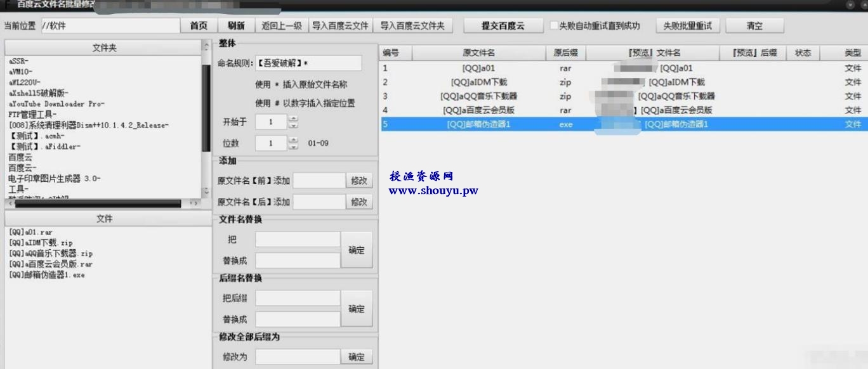Click the 『预览』后缀 column header
The image size is (868, 369).
[x=754, y=53]
